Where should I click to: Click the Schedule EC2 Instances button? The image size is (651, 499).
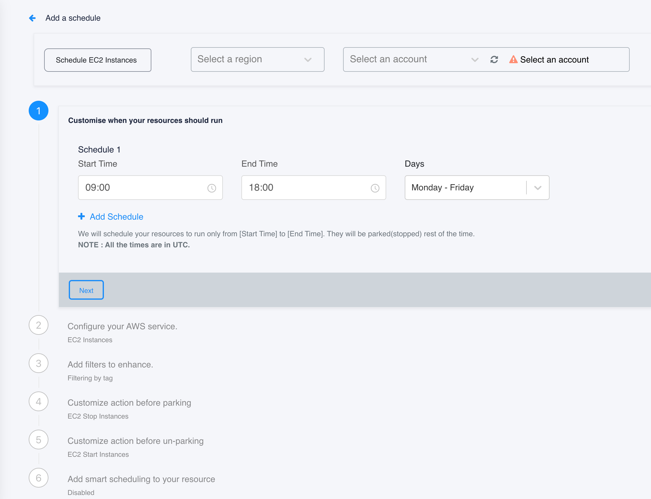coord(98,60)
